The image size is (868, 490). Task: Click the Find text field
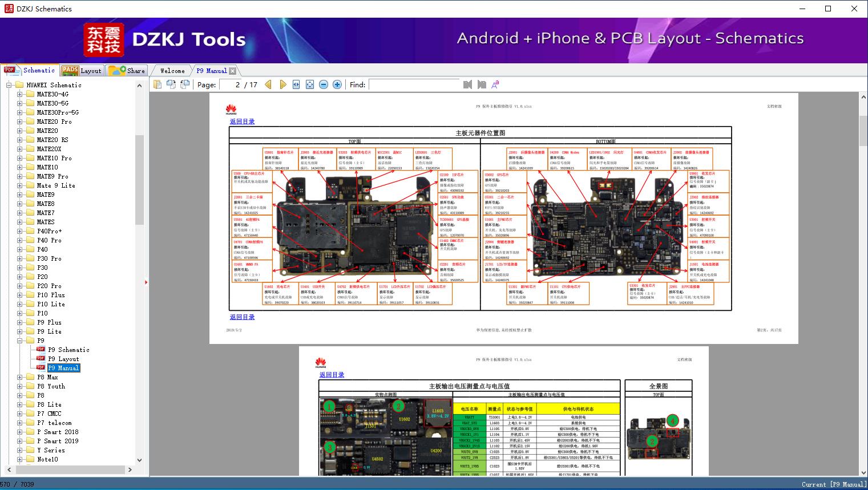click(x=414, y=84)
